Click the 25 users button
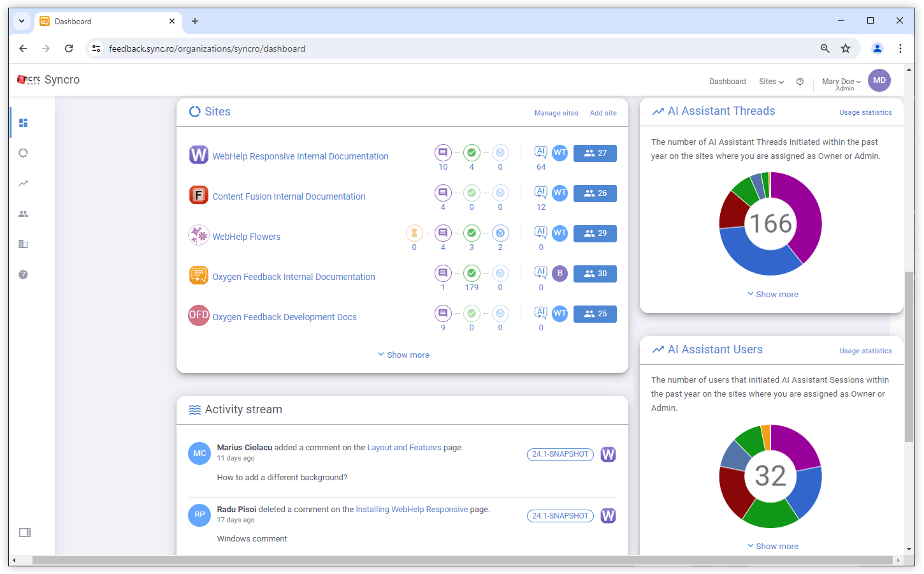The image size is (924, 574). 595,314
